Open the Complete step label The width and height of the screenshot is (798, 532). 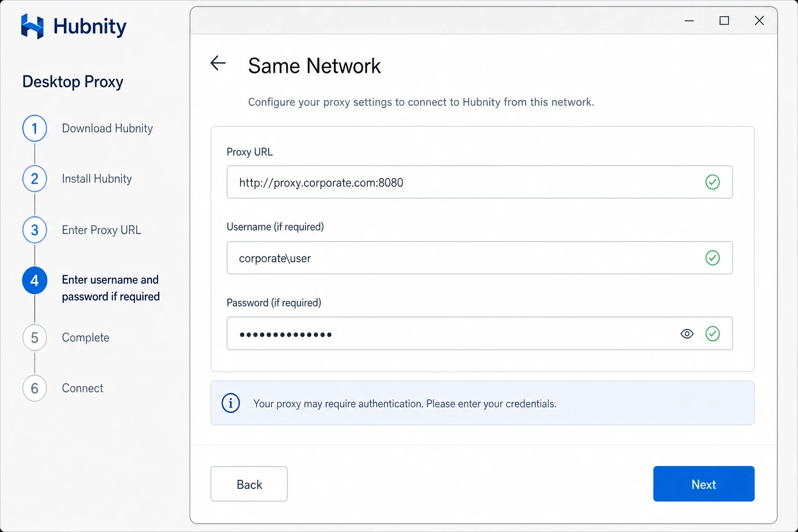tap(86, 338)
